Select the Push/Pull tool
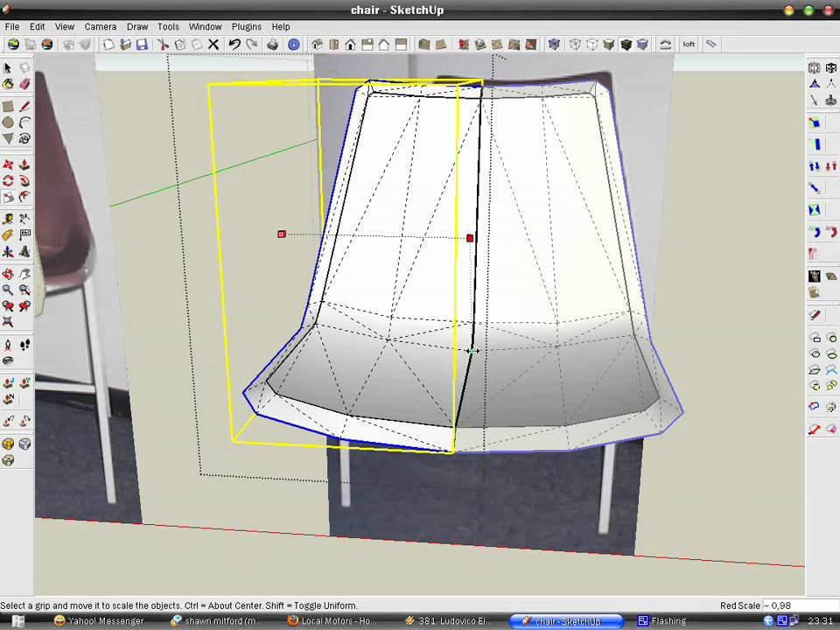Screen dimensions: 840x630 [x=24, y=164]
